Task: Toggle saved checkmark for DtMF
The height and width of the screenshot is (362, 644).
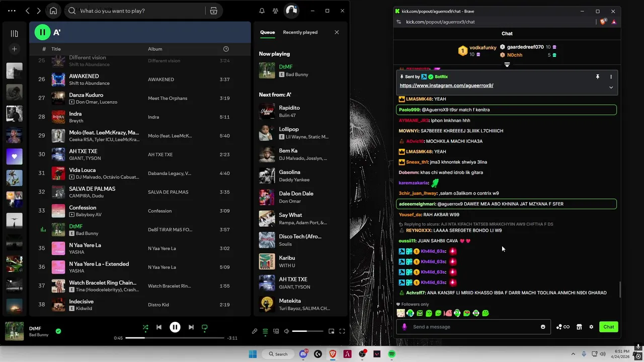Action: pos(58,331)
